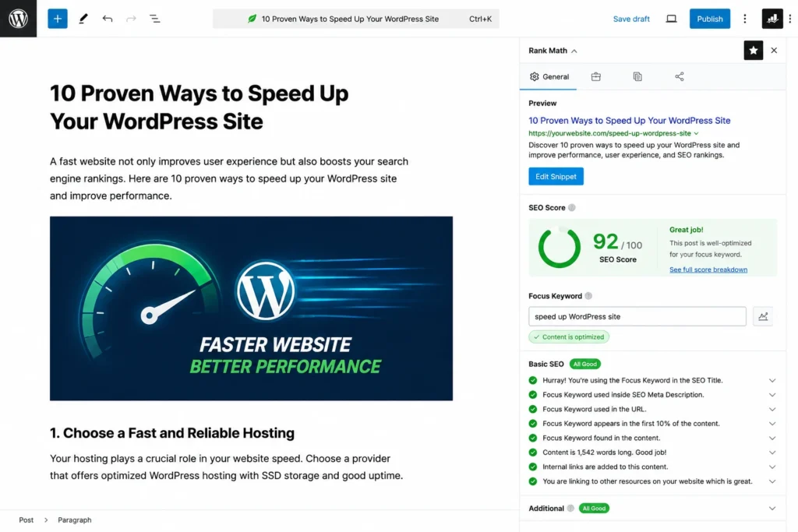
Task: Click Paragraph in the breadcrumb
Action: tap(74, 520)
